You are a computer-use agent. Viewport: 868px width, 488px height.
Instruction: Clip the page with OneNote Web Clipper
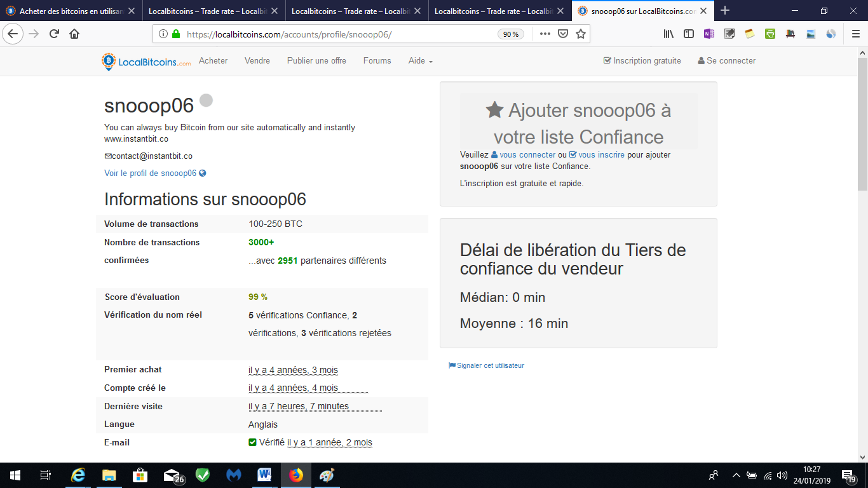coord(709,33)
